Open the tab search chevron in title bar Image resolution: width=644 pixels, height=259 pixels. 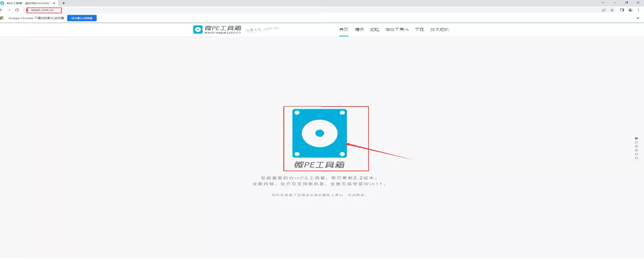coord(602,3)
